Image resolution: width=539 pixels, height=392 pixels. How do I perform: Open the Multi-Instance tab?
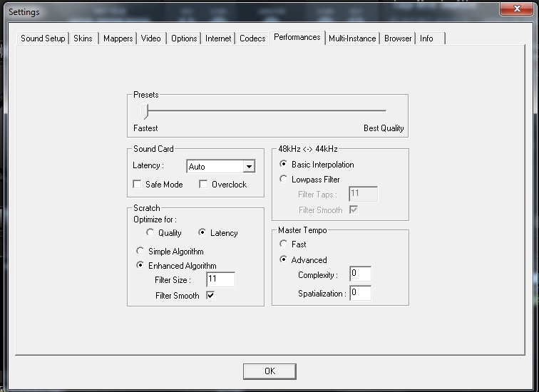(x=352, y=38)
